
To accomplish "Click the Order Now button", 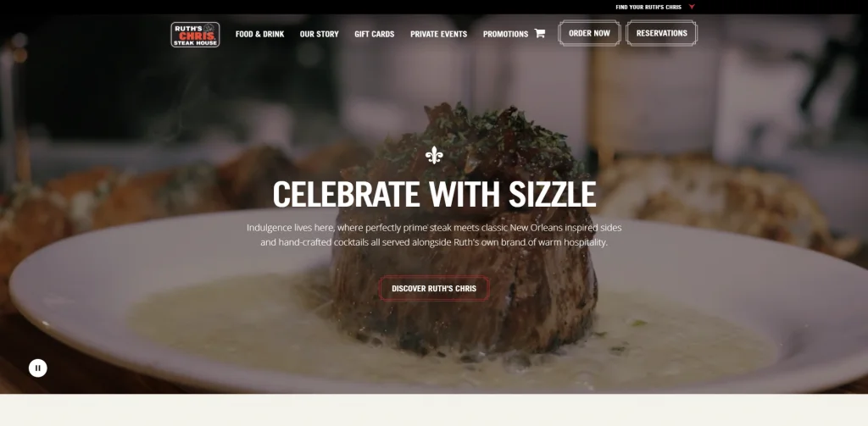I will [x=589, y=33].
